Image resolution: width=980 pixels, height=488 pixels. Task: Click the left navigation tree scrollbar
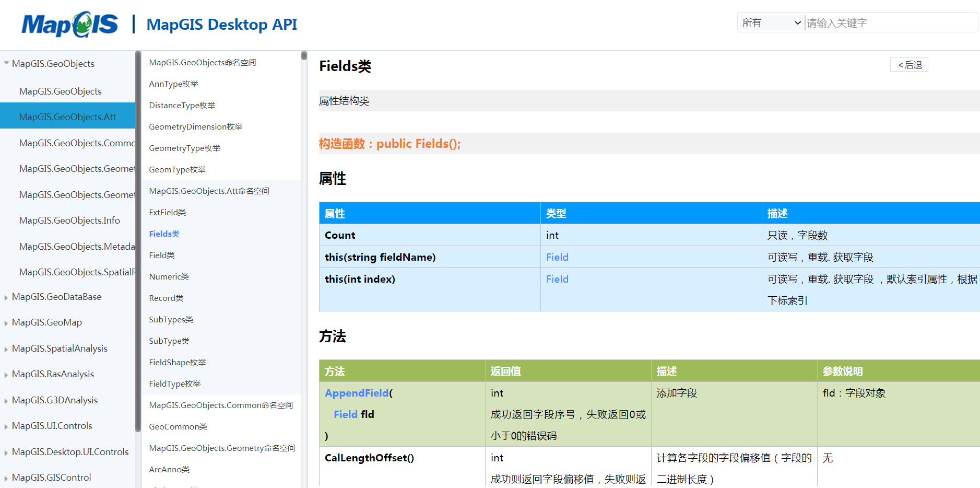(138, 241)
